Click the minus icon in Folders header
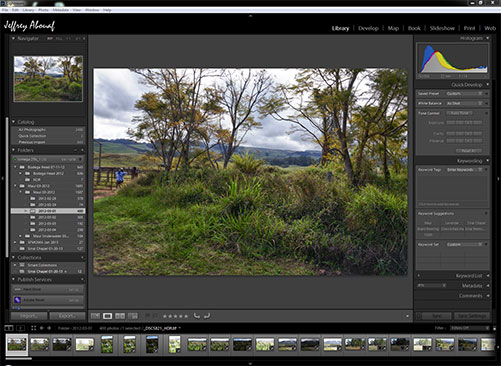The height and width of the screenshot is (366, 501). click(x=76, y=150)
